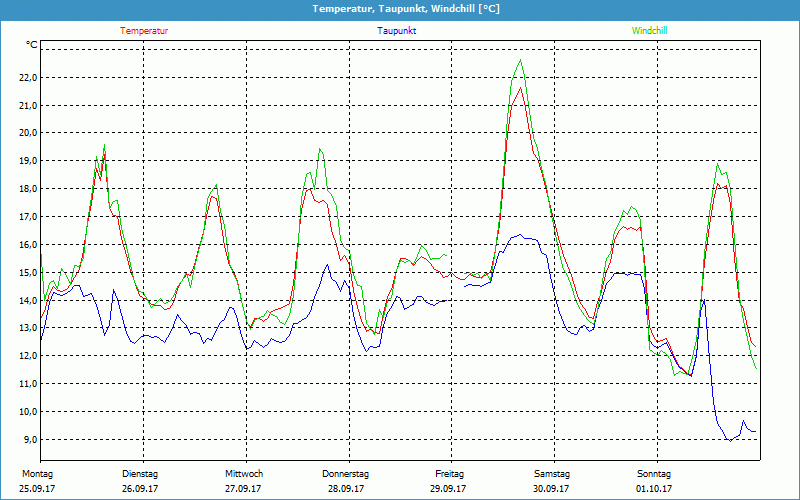Click the 11,0 axis value
800x500 pixels.
[x=28, y=384]
